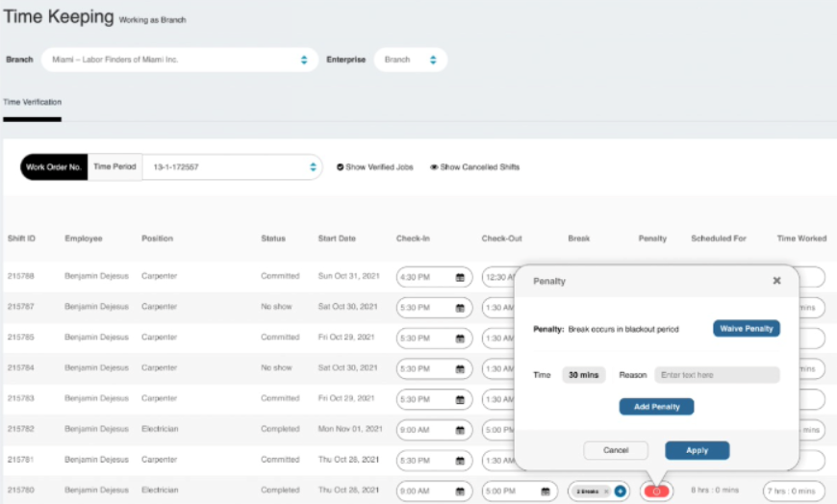
Task: Open the work order 13-1-172557 dropdown
Action: point(232,167)
